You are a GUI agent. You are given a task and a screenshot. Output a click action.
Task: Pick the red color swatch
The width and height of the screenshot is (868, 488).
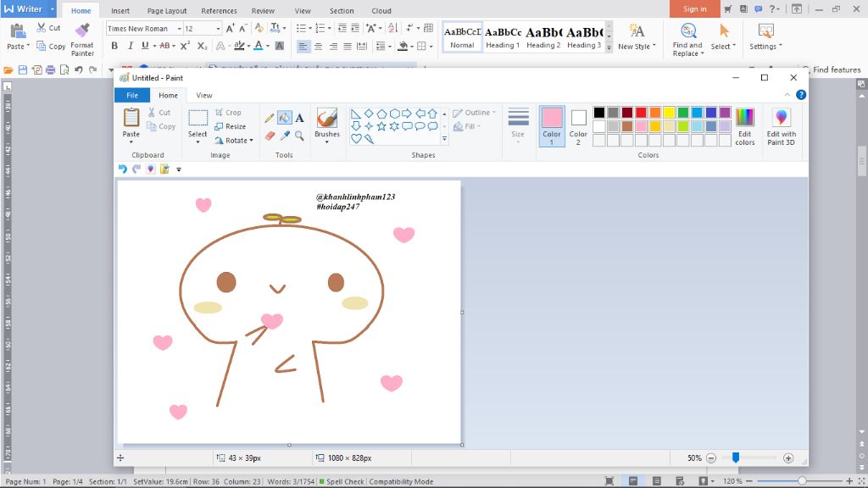[641, 113]
